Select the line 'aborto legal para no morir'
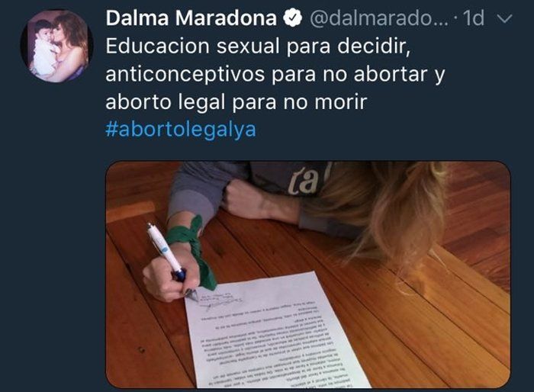Viewport: 534px width, 392px height. point(236,102)
